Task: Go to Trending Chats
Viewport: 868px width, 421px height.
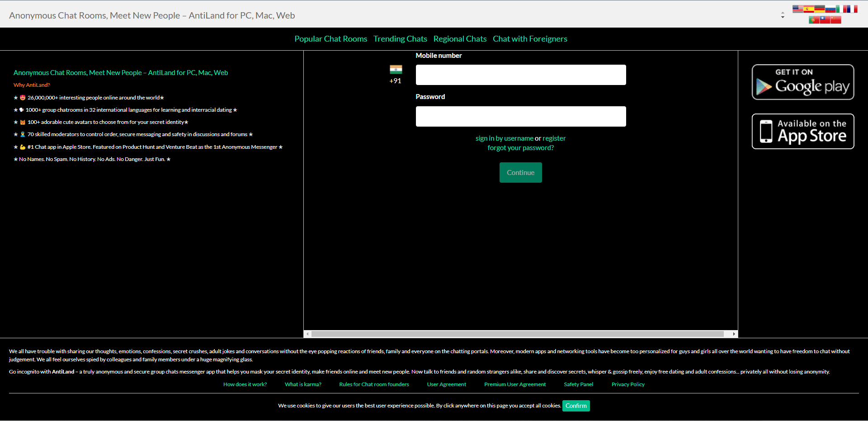Action: pyautogui.click(x=400, y=39)
